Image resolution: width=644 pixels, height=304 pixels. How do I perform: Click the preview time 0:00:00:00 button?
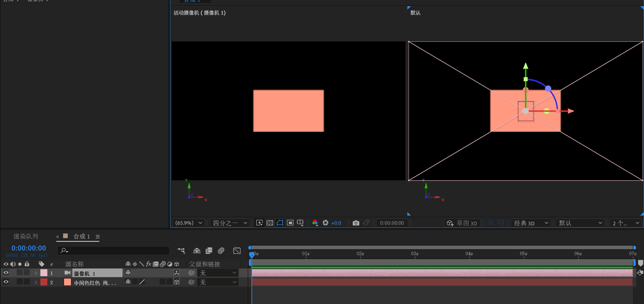pos(392,223)
